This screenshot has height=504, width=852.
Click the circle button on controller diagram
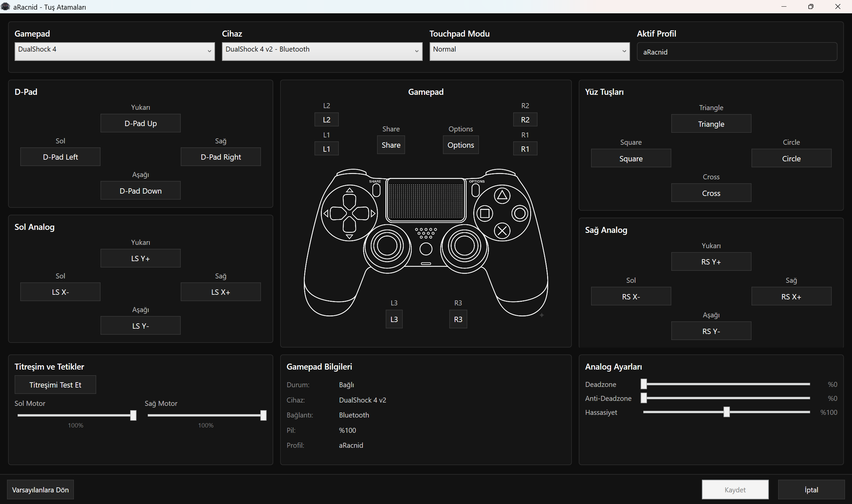pyautogui.click(x=520, y=213)
